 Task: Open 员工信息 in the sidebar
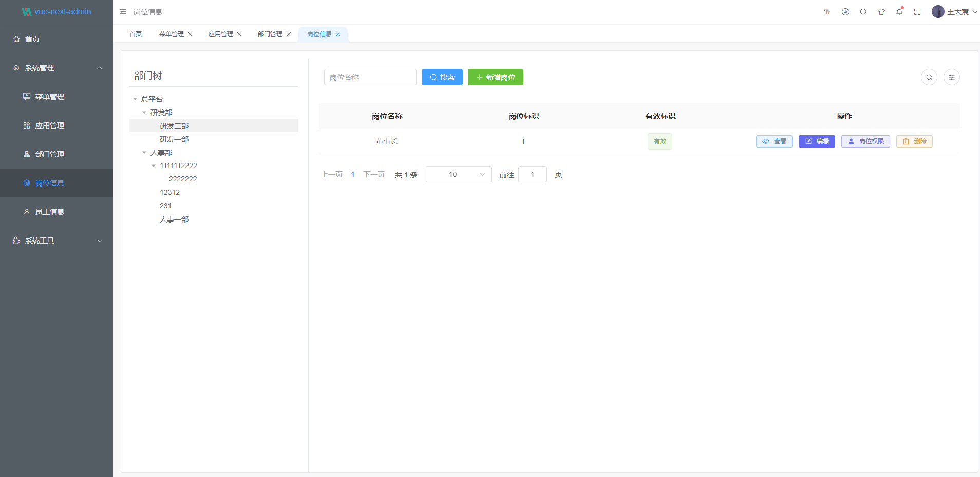(49, 212)
